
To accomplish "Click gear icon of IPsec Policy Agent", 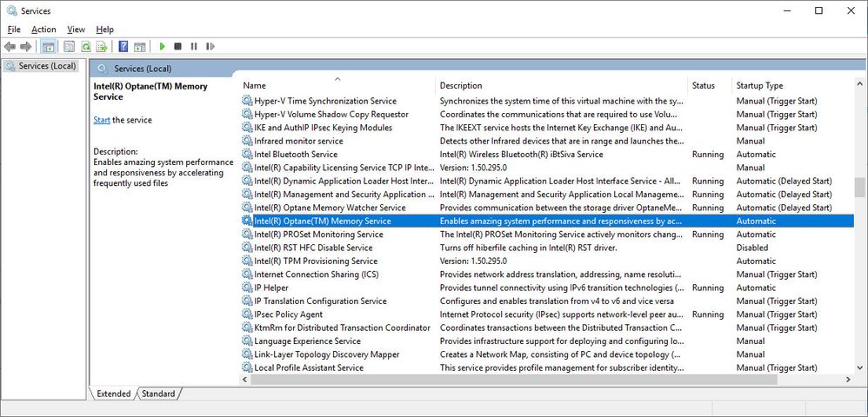I will (x=247, y=314).
